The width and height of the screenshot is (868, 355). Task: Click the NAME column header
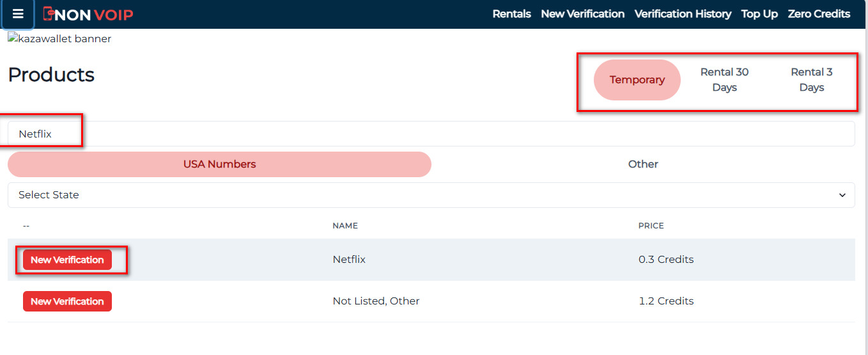coord(345,226)
